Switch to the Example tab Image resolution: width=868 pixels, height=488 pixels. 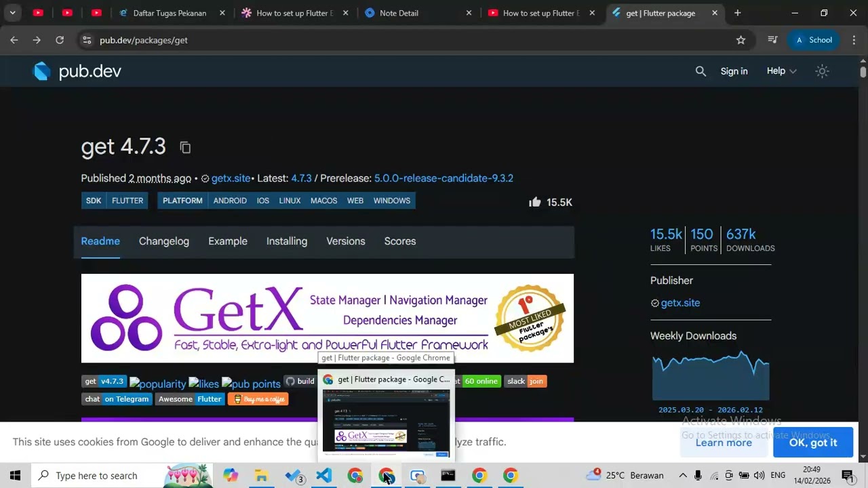tap(228, 241)
